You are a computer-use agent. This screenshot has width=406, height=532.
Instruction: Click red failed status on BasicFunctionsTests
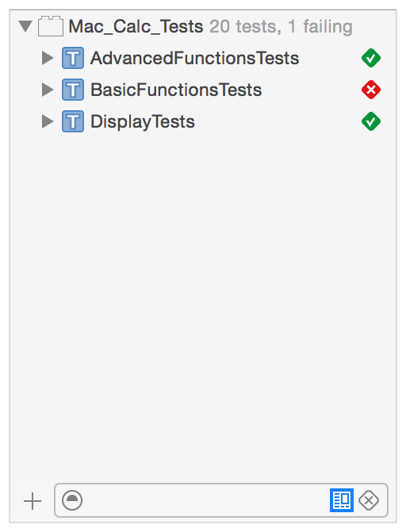point(371,90)
